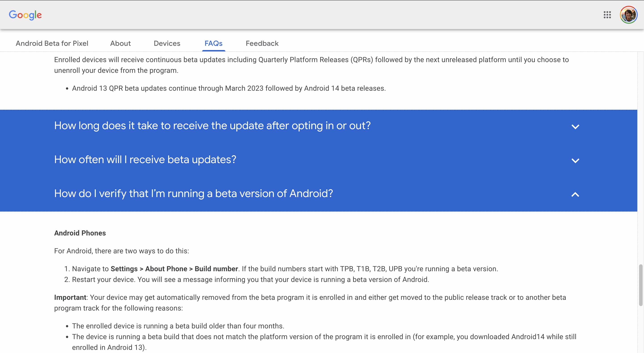Click the Android Phones heading

point(80,233)
